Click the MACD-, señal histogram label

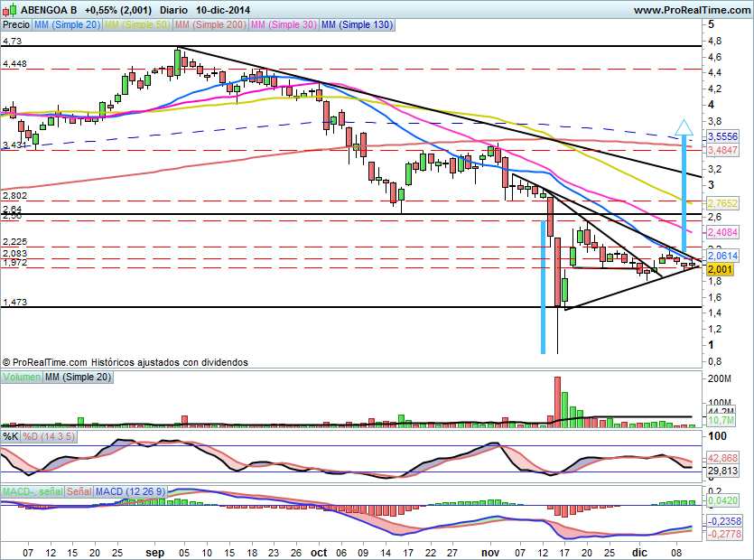click(x=33, y=491)
